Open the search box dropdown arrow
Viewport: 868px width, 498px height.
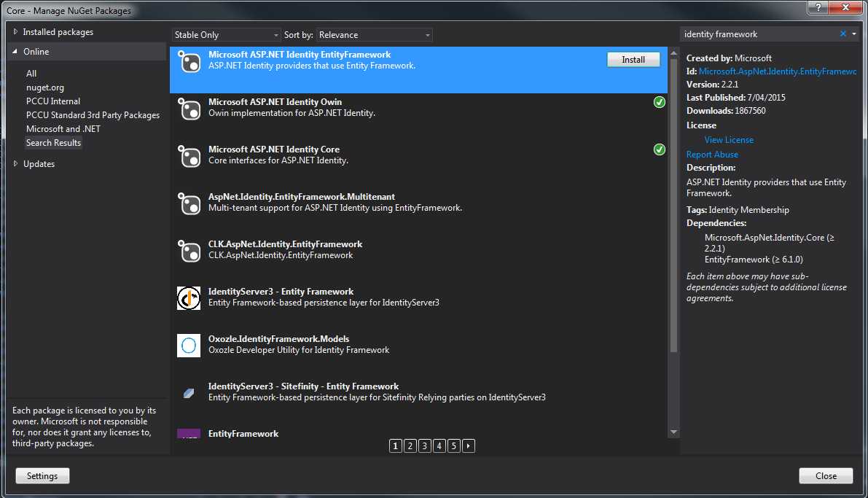point(854,34)
